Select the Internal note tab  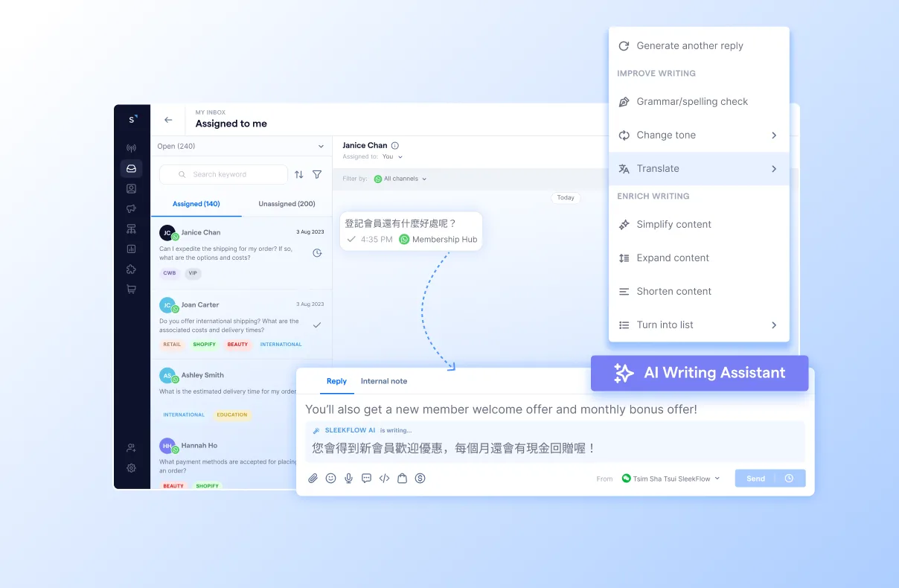(384, 380)
